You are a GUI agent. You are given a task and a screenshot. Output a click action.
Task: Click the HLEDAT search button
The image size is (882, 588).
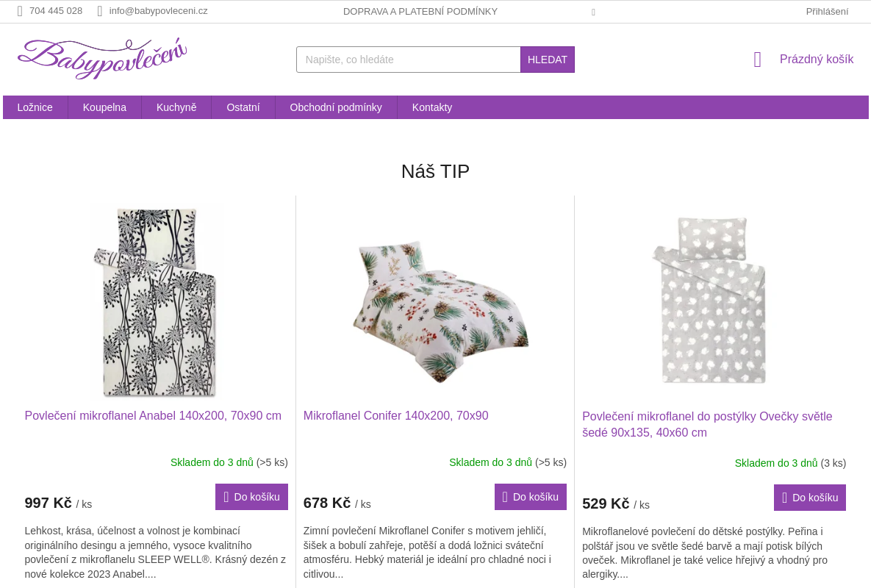click(x=548, y=60)
